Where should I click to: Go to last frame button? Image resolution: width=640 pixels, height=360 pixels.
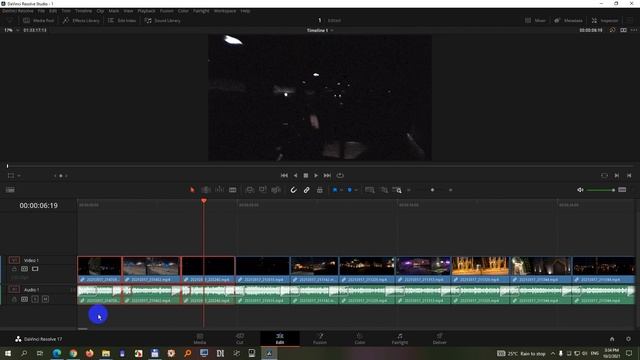point(327,176)
